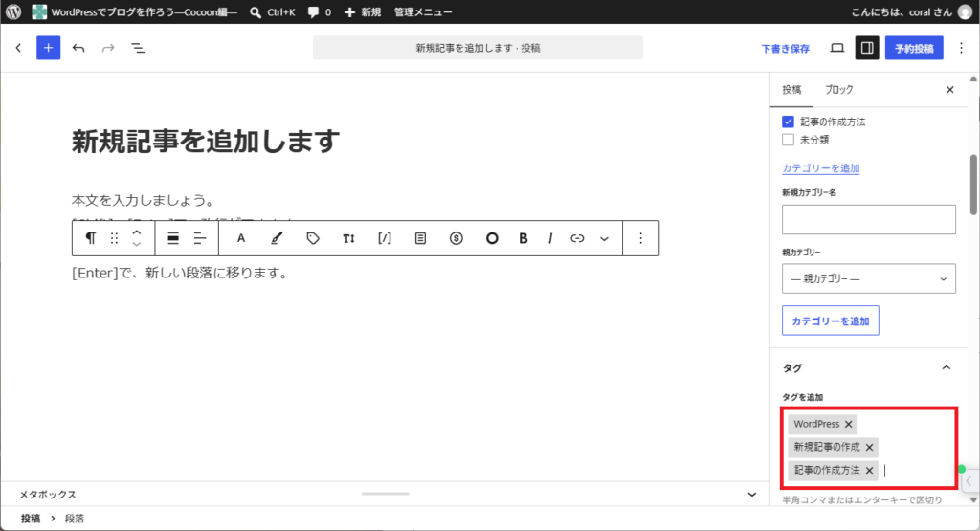Screen dimensions: 980x531
Task: Toggle the settings sidebar panel
Action: click(x=867, y=48)
